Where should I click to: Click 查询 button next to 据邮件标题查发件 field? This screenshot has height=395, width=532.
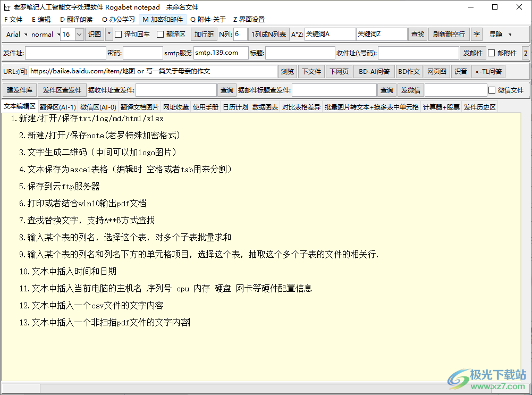coord(387,90)
